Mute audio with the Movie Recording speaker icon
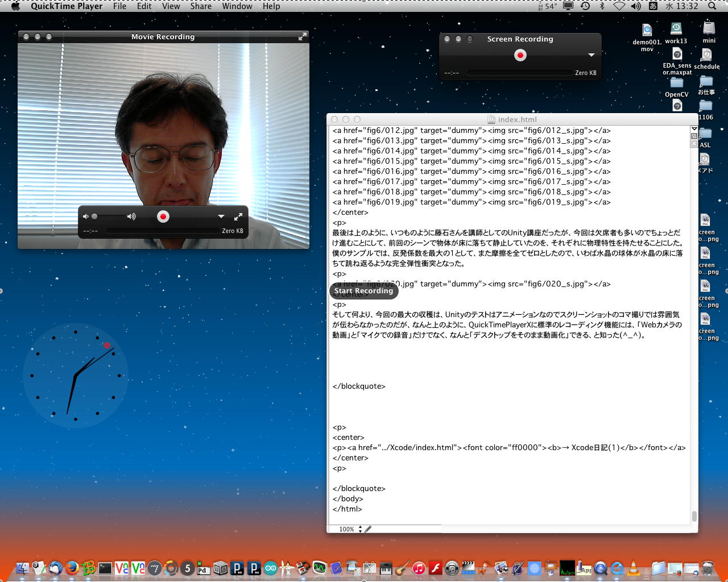Image resolution: width=728 pixels, height=582 pixels. tap(86, 217)
